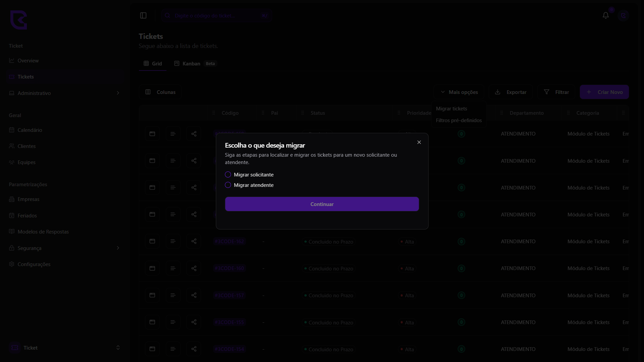Open details lines icon for #3CODE-162
Viewport: 644px width, 362px height.
click(173, 241)
